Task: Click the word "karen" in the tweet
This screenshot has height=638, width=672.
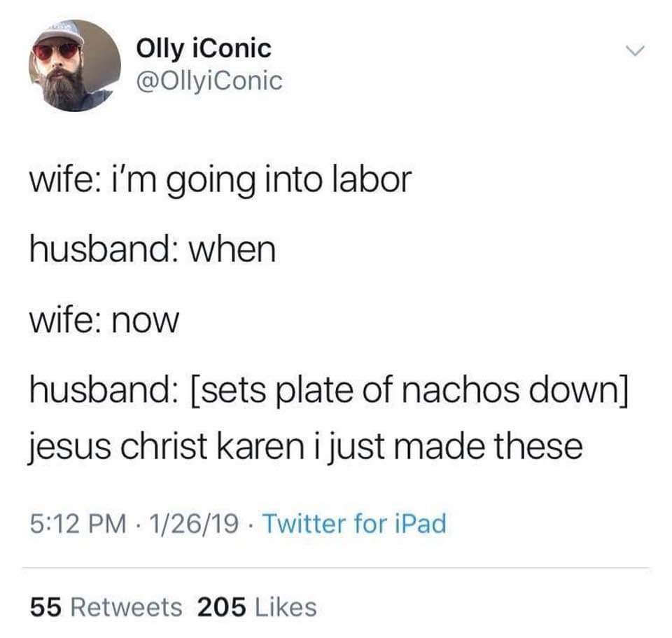Action: 260,446
